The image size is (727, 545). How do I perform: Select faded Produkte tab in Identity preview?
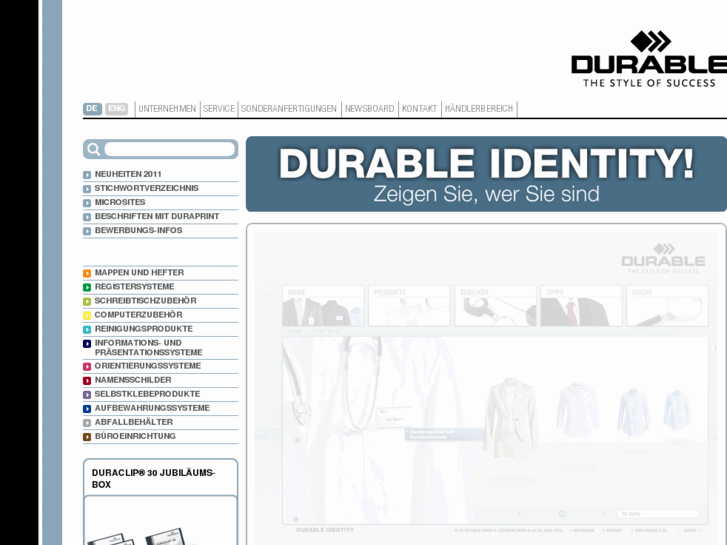point(409,306)
